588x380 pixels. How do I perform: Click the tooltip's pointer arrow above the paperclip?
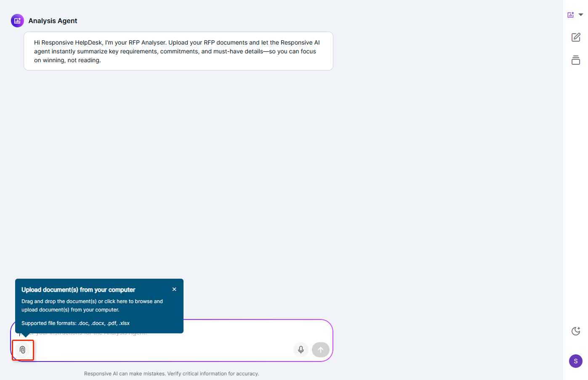click(25, 335)
